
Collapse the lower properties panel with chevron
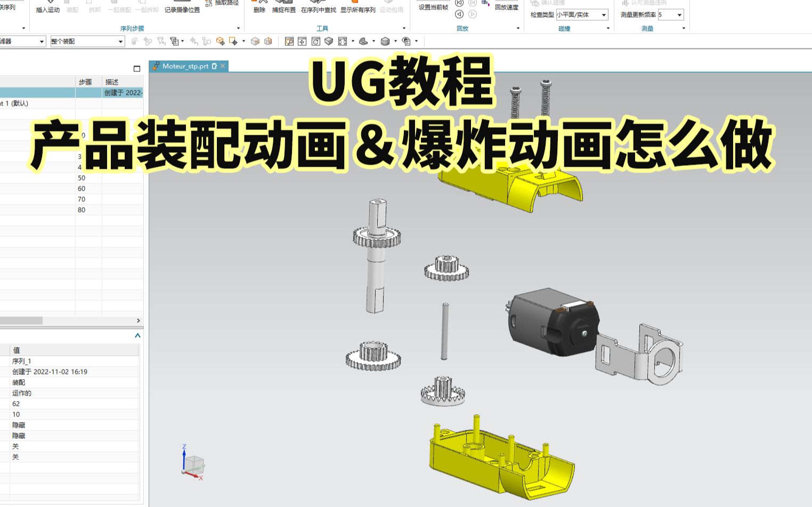[x=137, y=336]
